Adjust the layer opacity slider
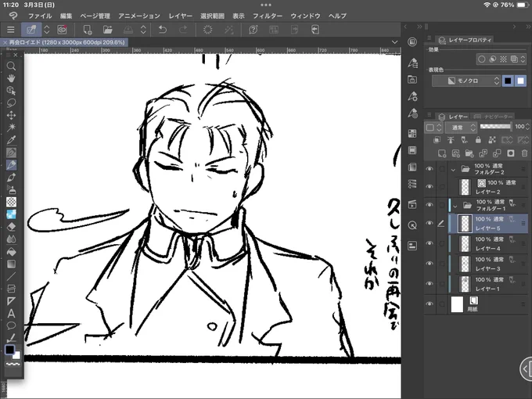 [495, 127]
